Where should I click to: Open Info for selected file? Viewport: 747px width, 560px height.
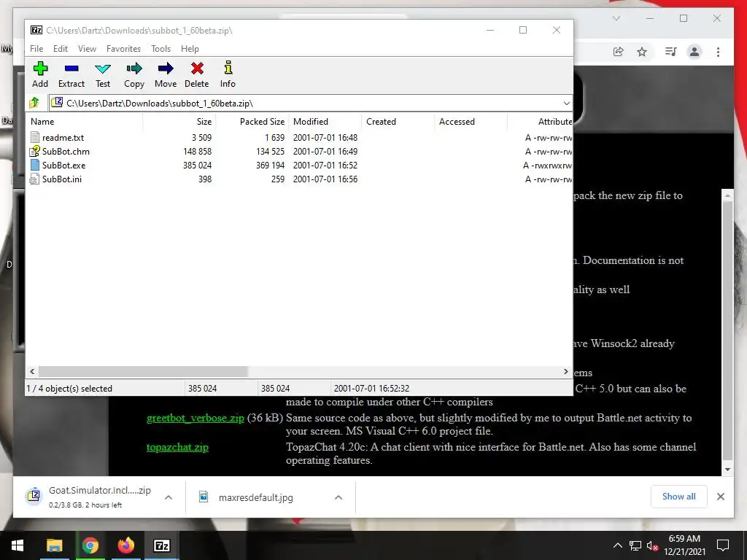pyautogui.click(x=228, y=75)
